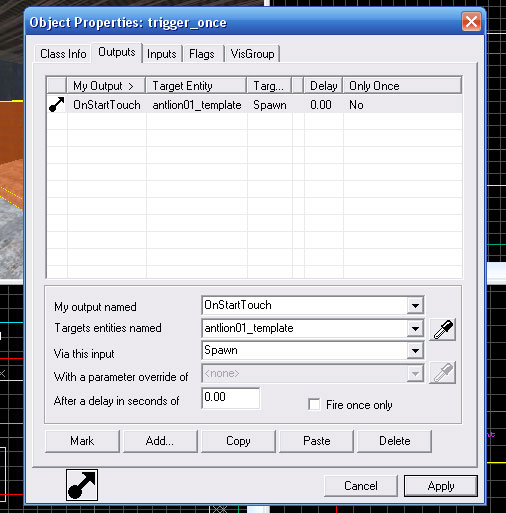Screen dimensions: 506x513
Task: Open the Inputs tab
Action: pos(162,54)
